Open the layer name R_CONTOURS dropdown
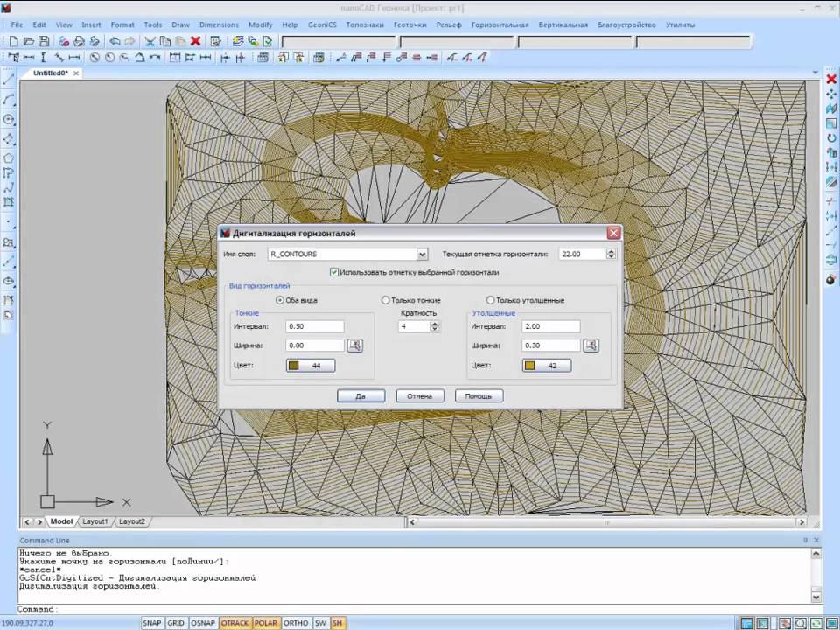The height and width of the screenshot is (630, 840). [422, 254]
